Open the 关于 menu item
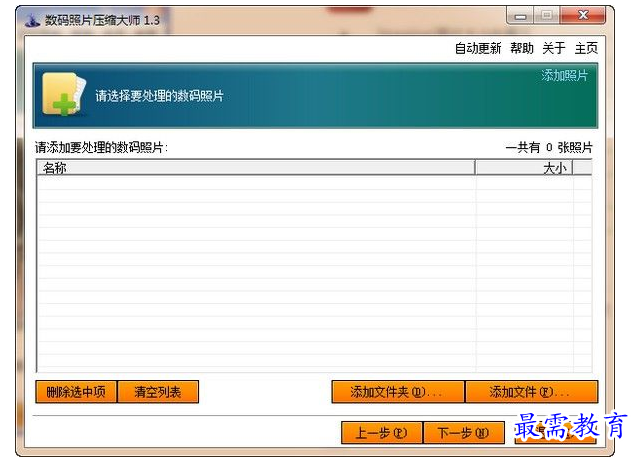 tap(554, 48)
